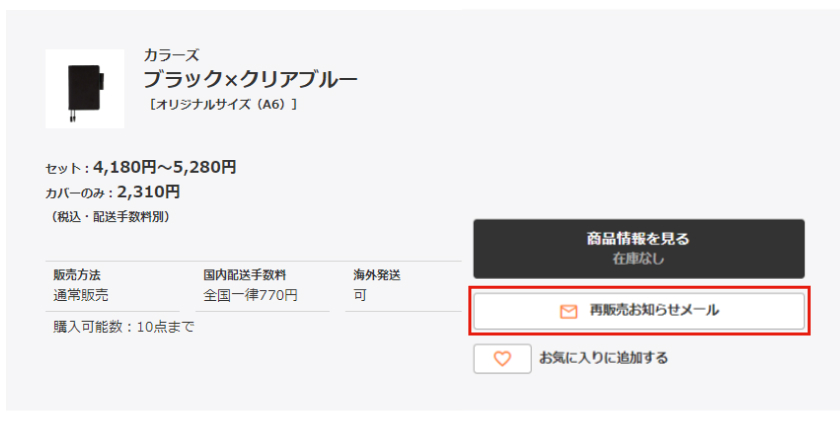The image size is (840, 421).
Task: Click the 販売方法 heading
Action: 77,275
